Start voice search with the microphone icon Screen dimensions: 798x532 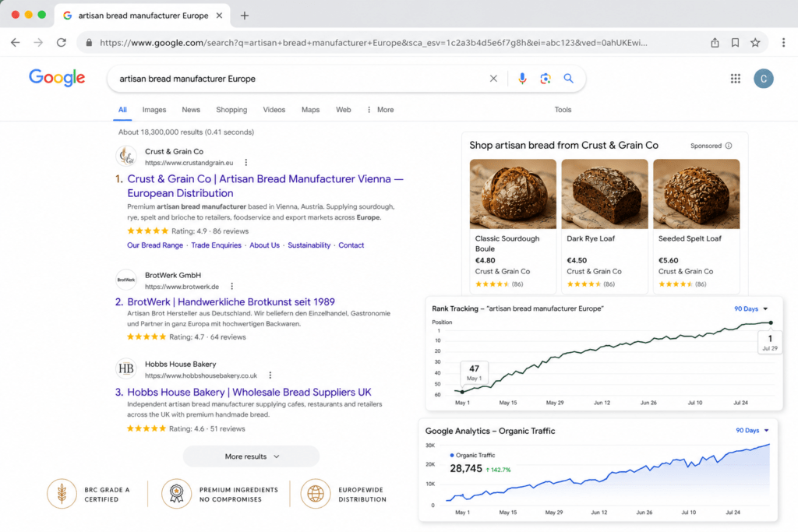coord(522,79)
